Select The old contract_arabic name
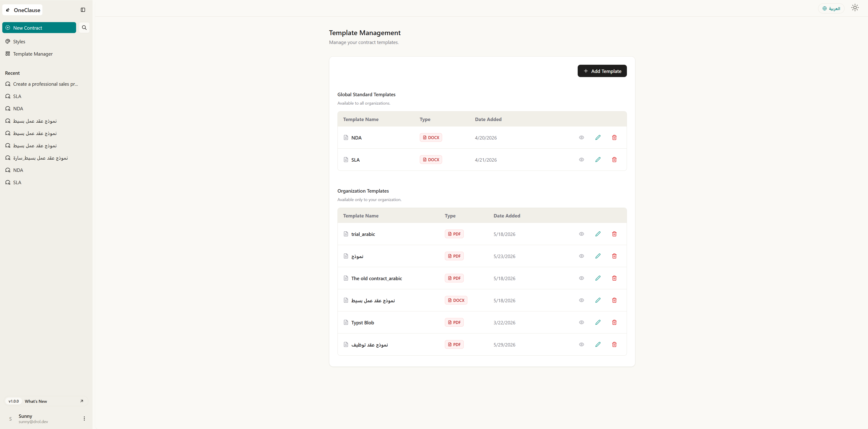 (x=376, y=278)
